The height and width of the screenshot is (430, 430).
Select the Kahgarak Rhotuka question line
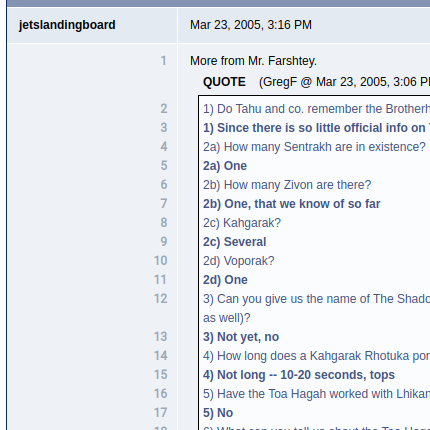[316, 356]
